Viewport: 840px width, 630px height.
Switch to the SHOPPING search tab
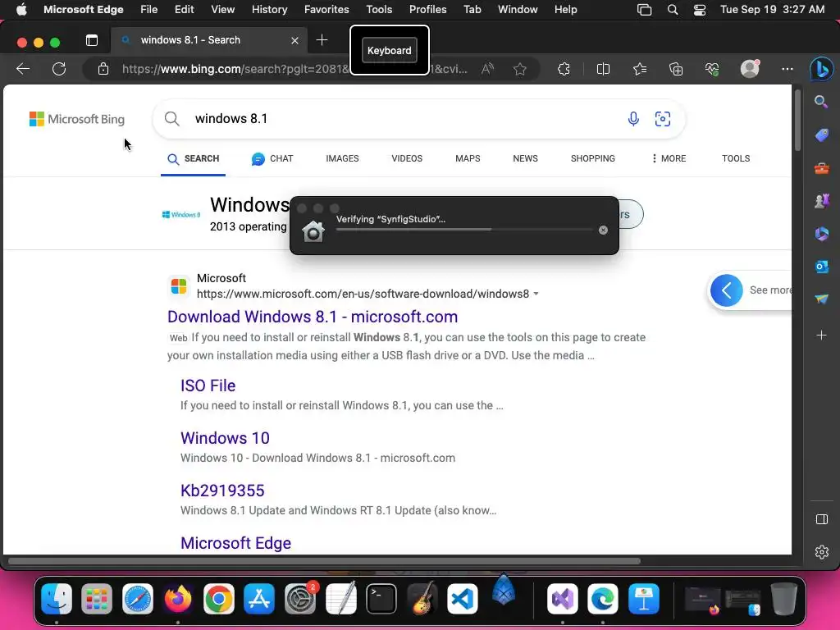(x=592, y=158)
